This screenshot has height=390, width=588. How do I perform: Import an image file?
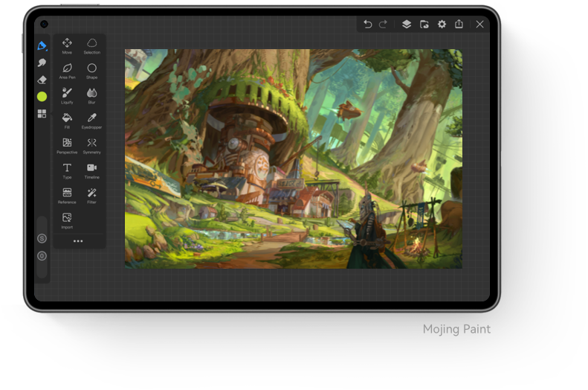pyautogui.click(x=67, y=221)
